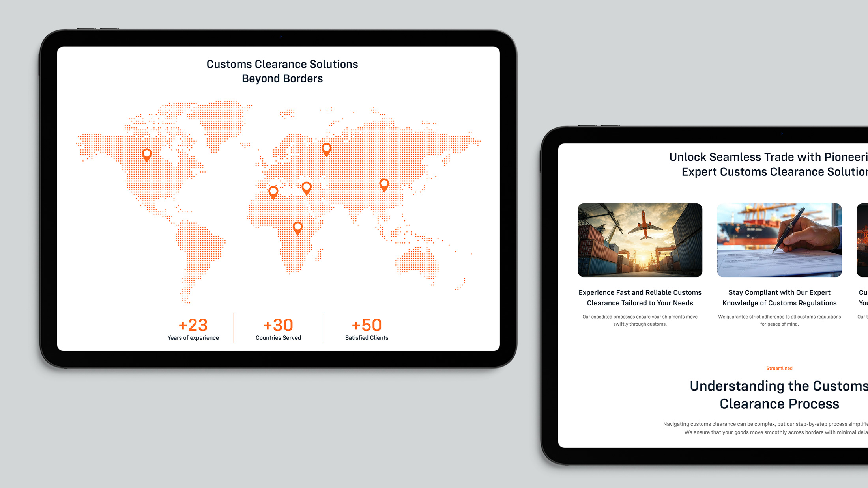868x488 pixels.
Task: Click the +23 Years of experience stat
Action: pos(193,329)
